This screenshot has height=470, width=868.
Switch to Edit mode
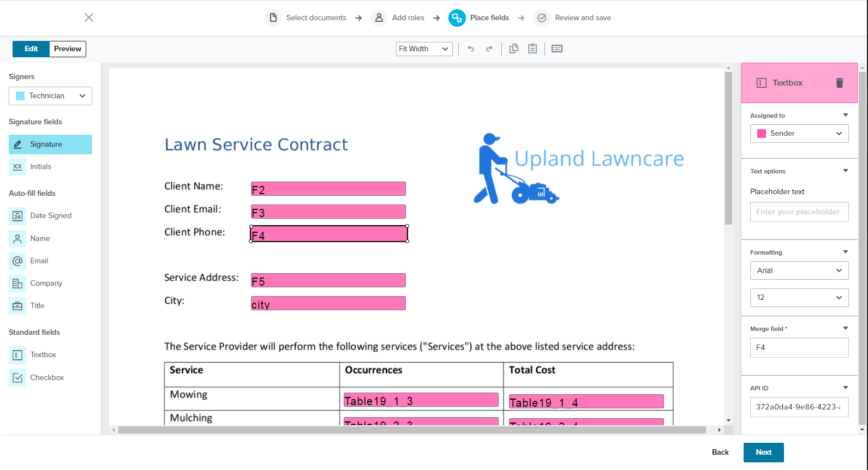[x=31, y=49]
